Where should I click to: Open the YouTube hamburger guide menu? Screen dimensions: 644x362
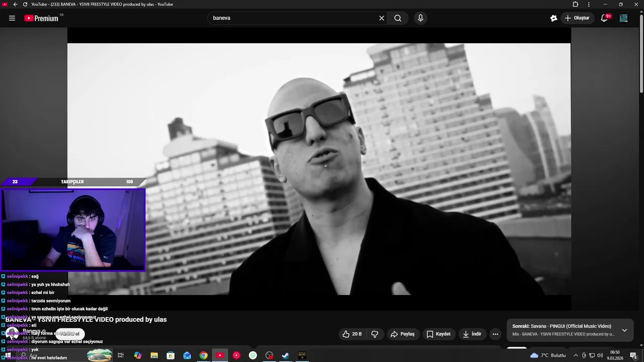coord(12,18)
